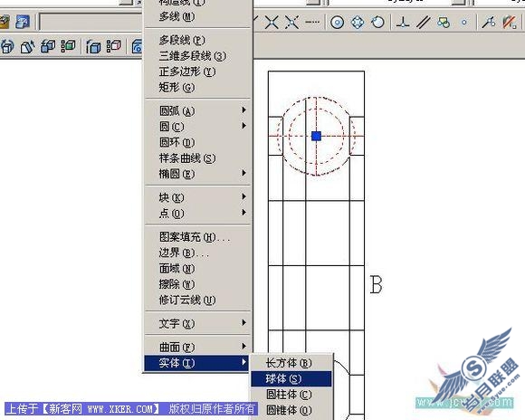Select the Snap to Perpendicular icon
This screenshot has width=525, height=420.
coord(403,23)
